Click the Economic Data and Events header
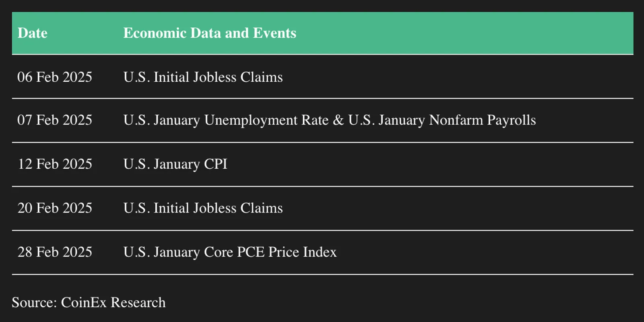The height and width of the screenshot is (322, 644). (x=210, y=33)
